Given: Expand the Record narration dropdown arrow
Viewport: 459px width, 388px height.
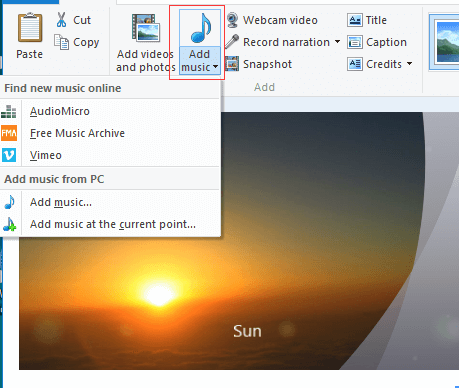Looking at the screenshot, I should coord(337,42).
